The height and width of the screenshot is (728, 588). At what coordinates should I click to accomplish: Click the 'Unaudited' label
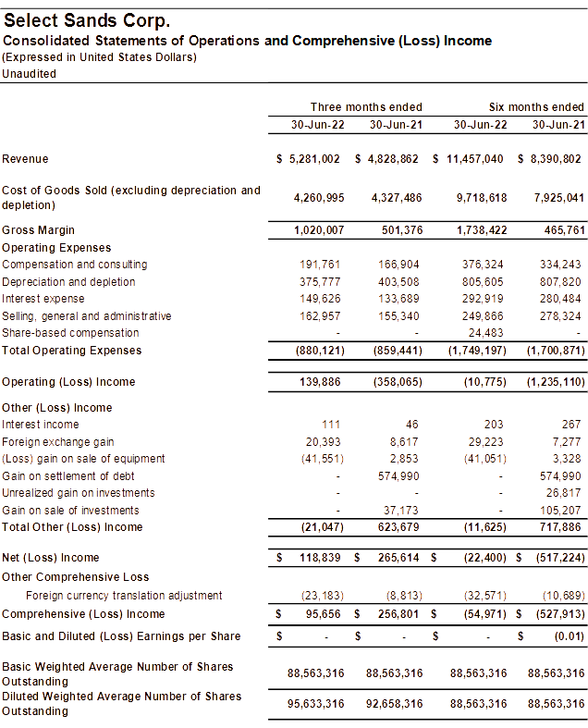(30, 74)
